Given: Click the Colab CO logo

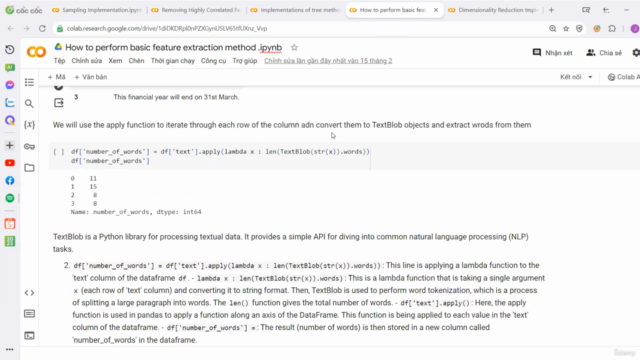Looking at the screenshot, I should coord(36,52).
